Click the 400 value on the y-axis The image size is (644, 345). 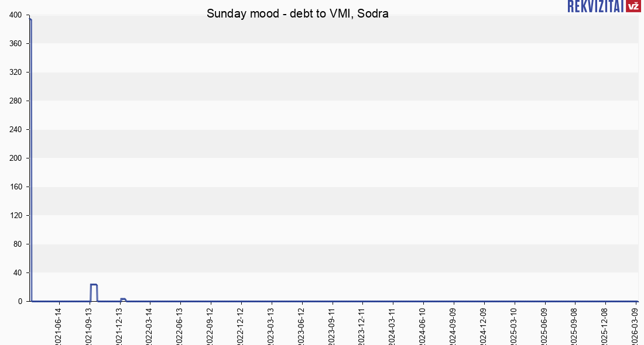click(x=16, y=15)
